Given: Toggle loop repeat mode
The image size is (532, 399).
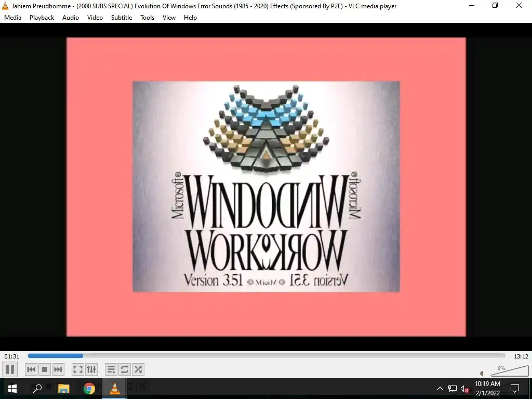Looking at the screenshot, I should coord(125,369).
